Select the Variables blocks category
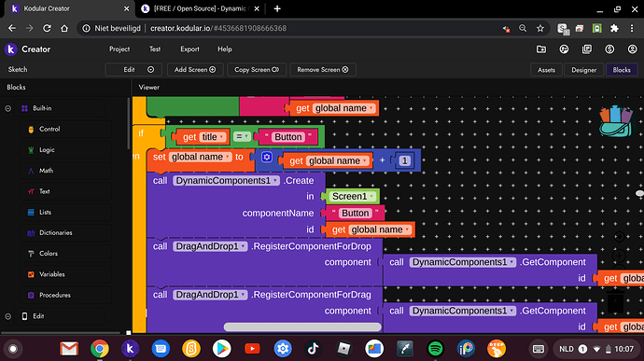The height and width of the screenshot is (361, 644). (65, 274)
